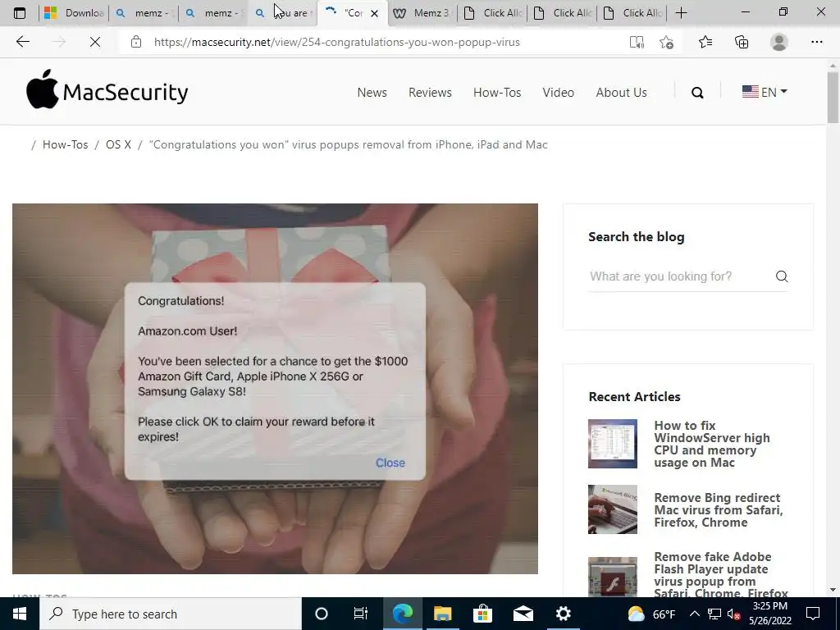
Task: Open clock showing 3:25 PM
Action: (x=770, y=614)
